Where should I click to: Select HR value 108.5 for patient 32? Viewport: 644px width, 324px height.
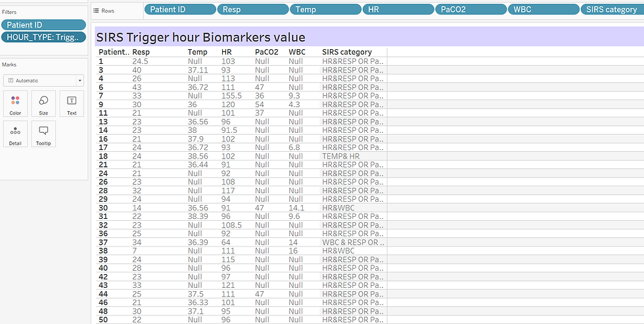[231, 225]
